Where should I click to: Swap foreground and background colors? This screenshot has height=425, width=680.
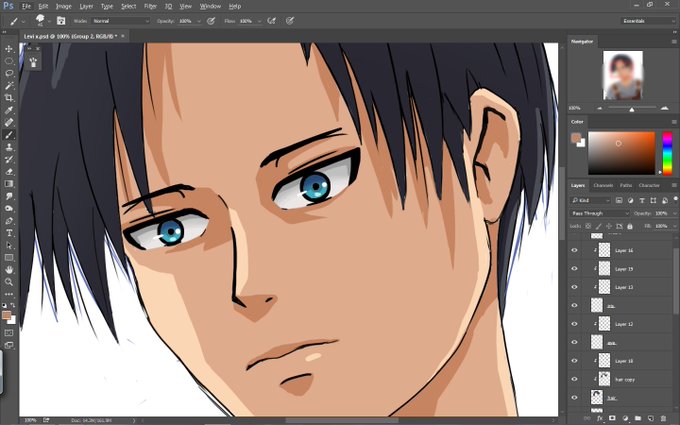click(13, 306)
